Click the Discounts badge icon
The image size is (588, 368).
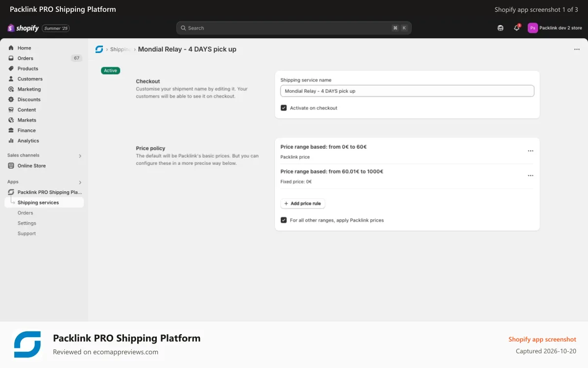click(x=11, y=100)
